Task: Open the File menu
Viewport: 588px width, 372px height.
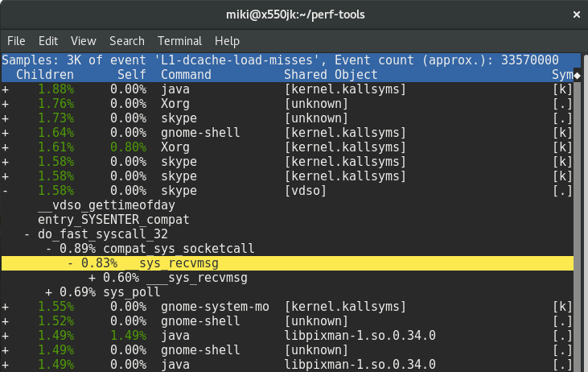Action: pyautogui.click(x=17, y=40)
